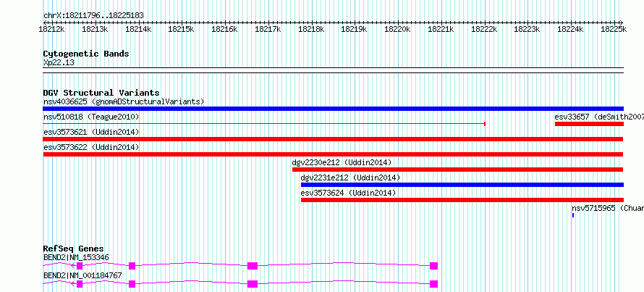Image resolution: width=644 pixels, height=292 pixels.
Task: Open dgv2231e212 (Uddin2014) label
Action: 350,178
